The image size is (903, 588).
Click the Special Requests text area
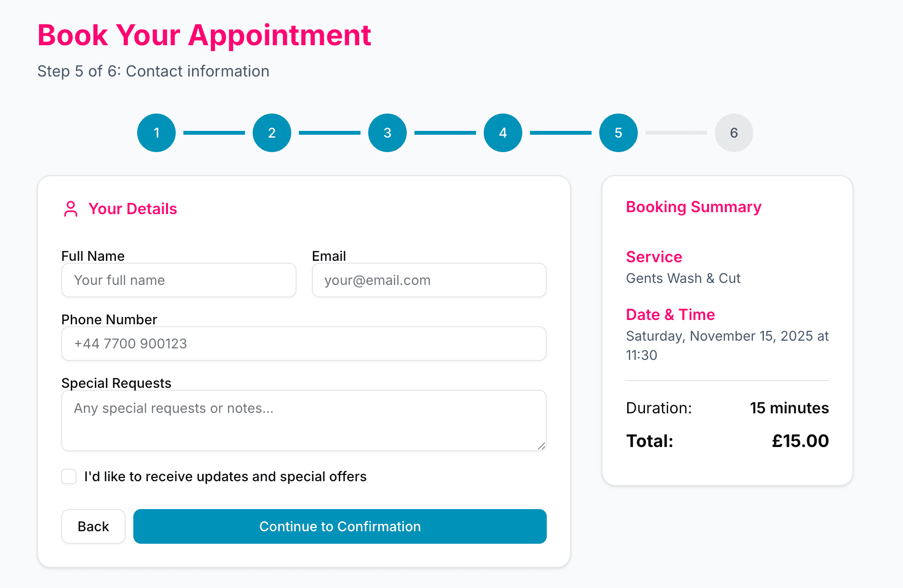tap(303, 420)
